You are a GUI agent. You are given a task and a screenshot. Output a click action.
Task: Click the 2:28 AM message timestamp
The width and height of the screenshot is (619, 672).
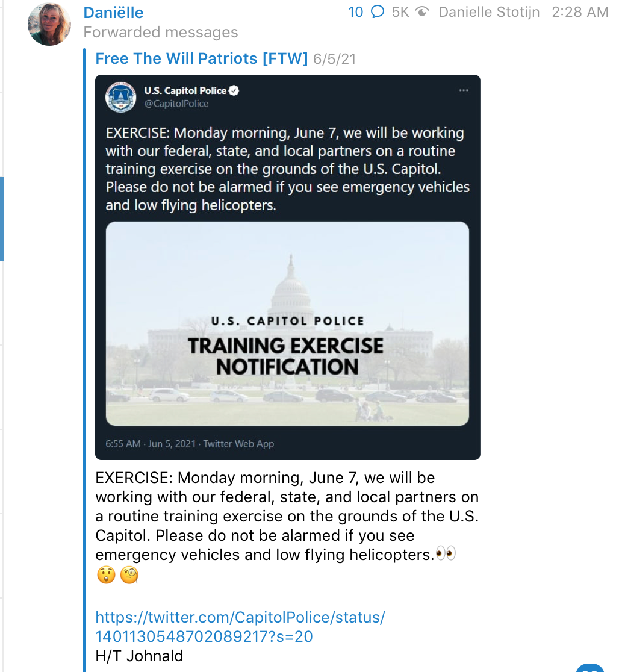click(579, 11)
